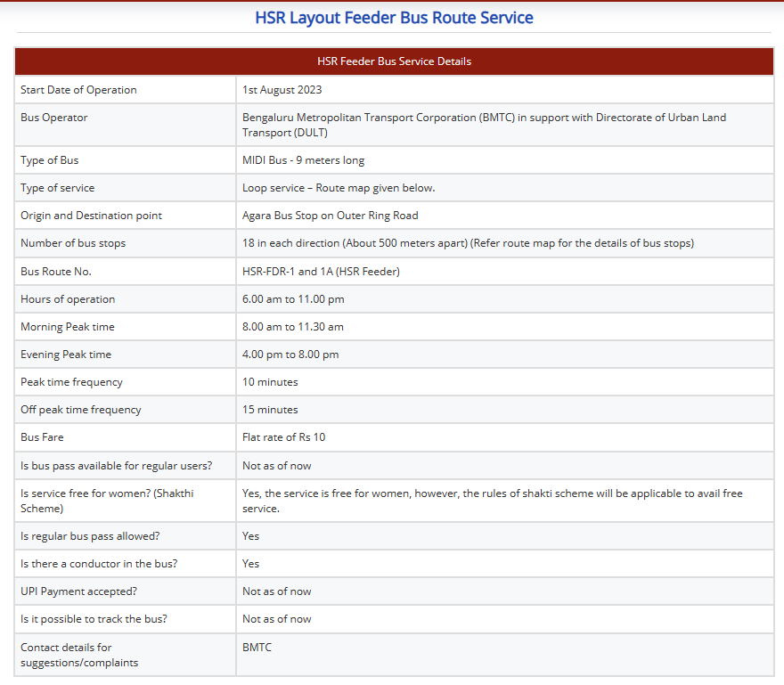Click 'Yes' in the regular bus pass allowed row
784x685 pixels.
coord(251,536)
